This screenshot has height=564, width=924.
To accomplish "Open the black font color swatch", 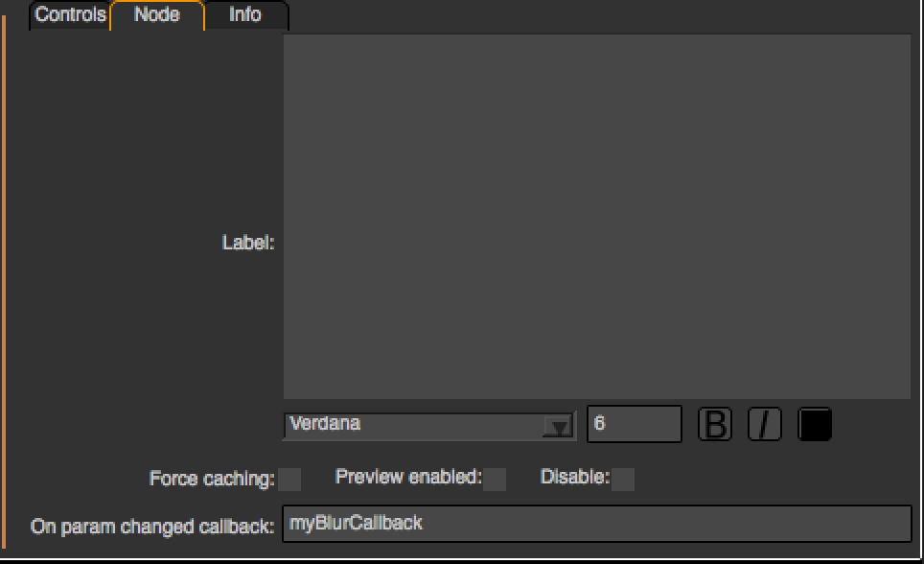I will click(x=815, y=424).
